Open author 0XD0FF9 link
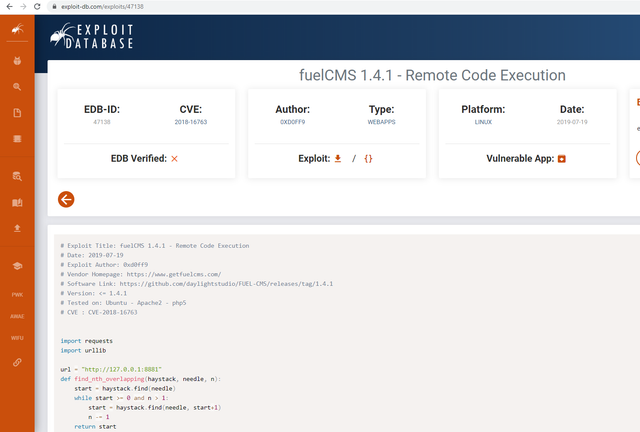 point(292,122)
